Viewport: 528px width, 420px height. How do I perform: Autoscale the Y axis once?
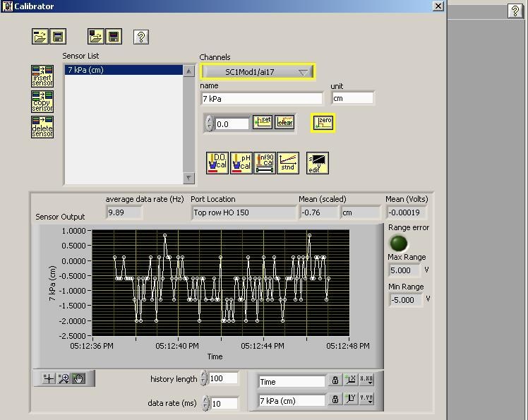(351, 399)
